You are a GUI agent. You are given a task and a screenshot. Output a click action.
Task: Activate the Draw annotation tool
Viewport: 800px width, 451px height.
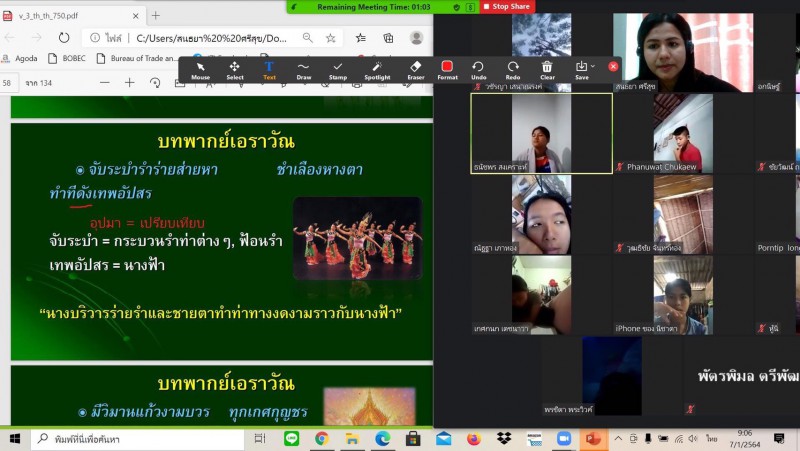pos(303,69)
